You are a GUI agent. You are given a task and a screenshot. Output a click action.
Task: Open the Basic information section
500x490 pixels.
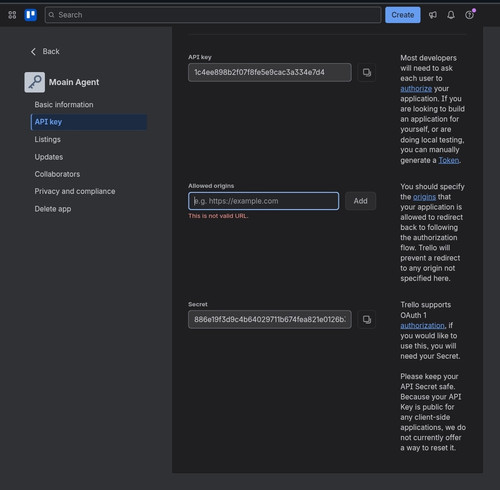(64, 105)
